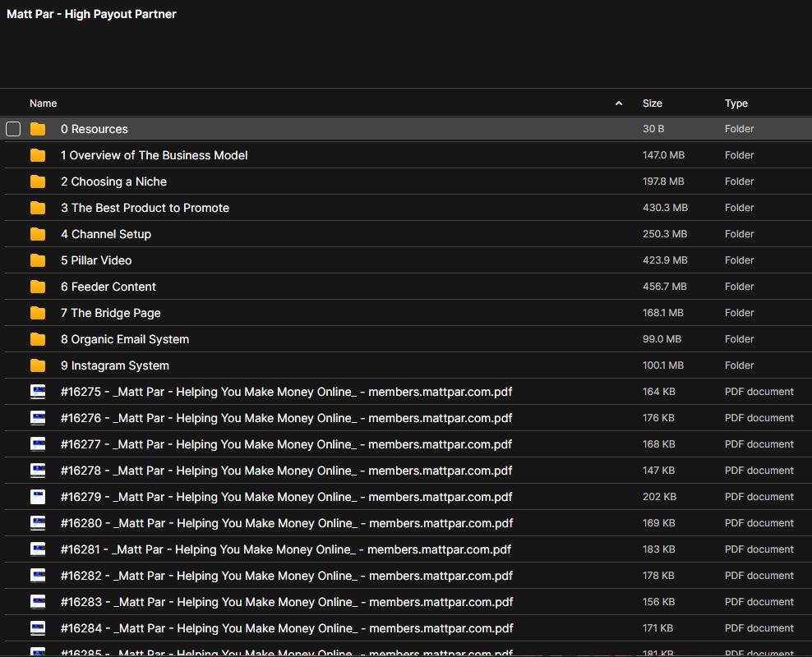812x657 pixels.
Task: Sort by clicking the Name column header
Action: pyautogui.click(x=44, y=103)
